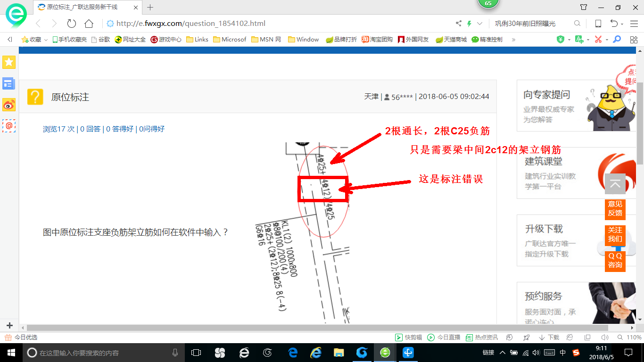Click the 热点资讯 status bar item
This screenshot has height=362, width=644.
pyautogui.click(x=482, y=337)
